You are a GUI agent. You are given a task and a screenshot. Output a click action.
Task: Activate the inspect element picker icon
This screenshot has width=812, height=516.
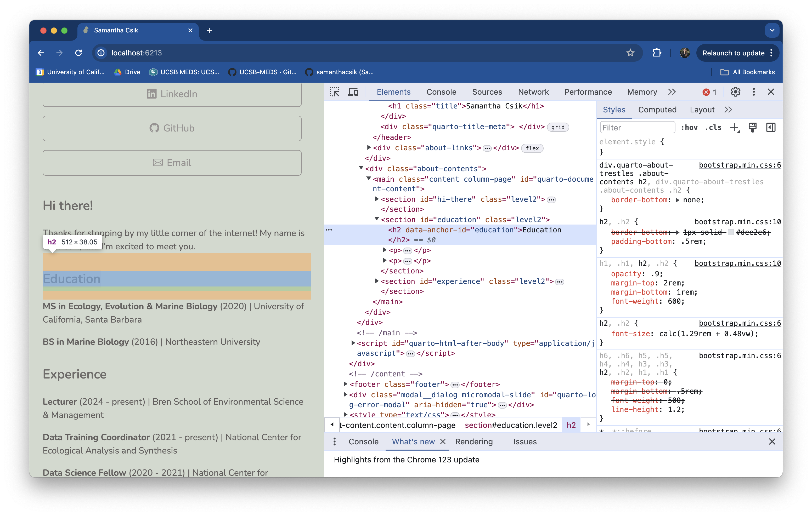coord(335,92)
